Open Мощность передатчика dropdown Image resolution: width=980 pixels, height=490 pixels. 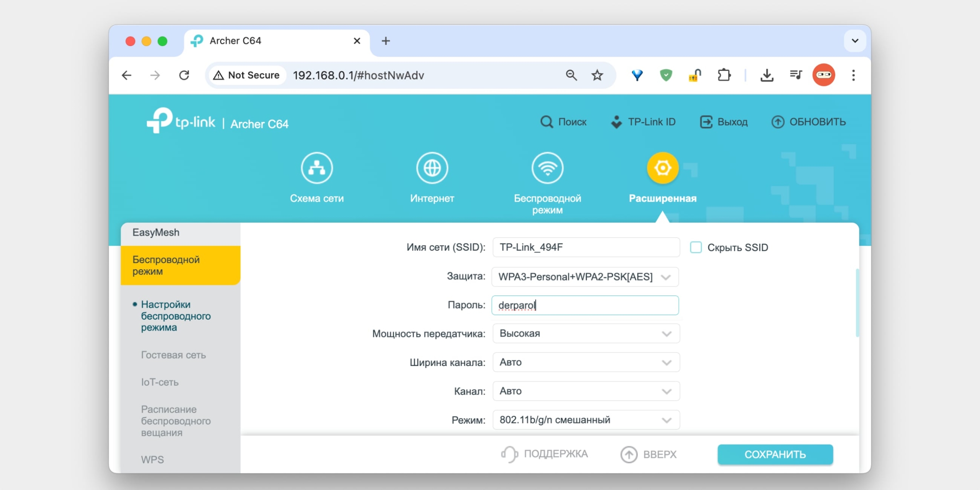pos(586,333)
